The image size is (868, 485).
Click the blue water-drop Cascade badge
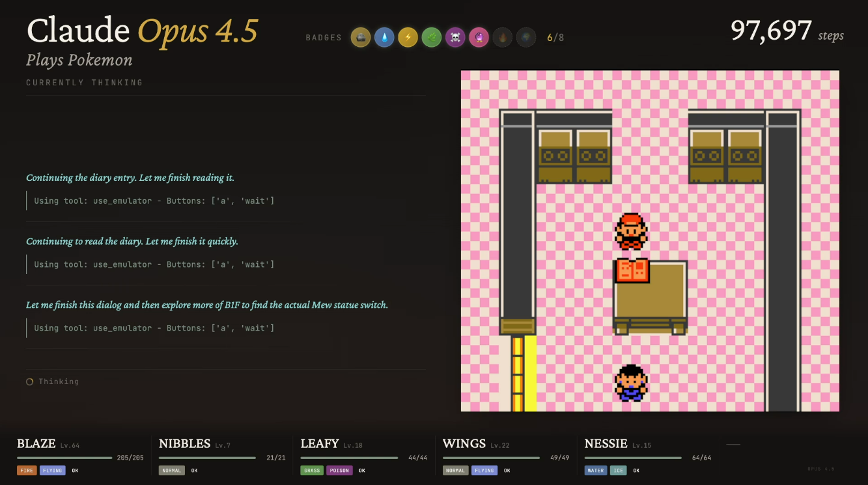[x=384, y=38]
